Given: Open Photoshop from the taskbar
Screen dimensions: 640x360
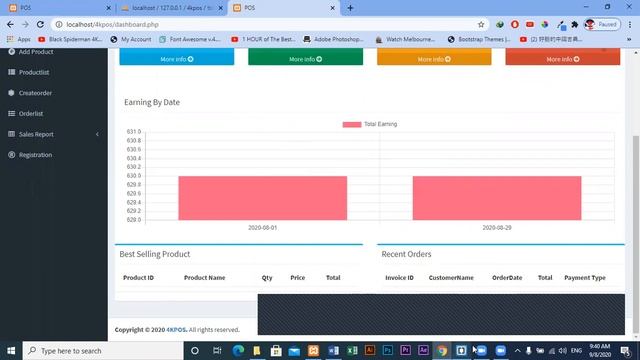Looking at the screenshot, I should tap(387, 350).
